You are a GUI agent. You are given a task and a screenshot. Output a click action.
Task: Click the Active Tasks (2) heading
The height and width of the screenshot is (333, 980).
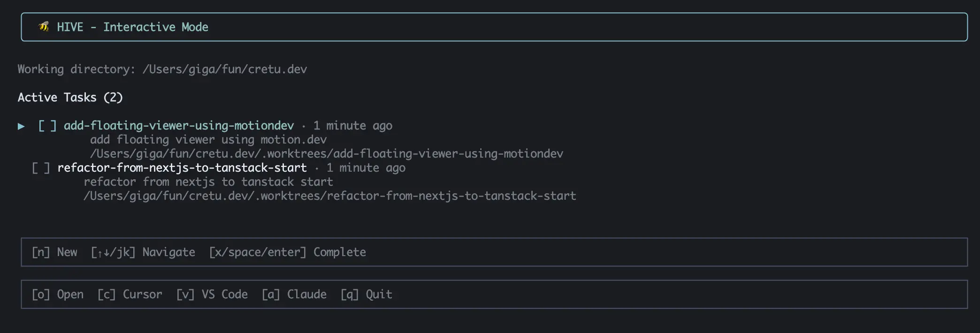point(70,98)
